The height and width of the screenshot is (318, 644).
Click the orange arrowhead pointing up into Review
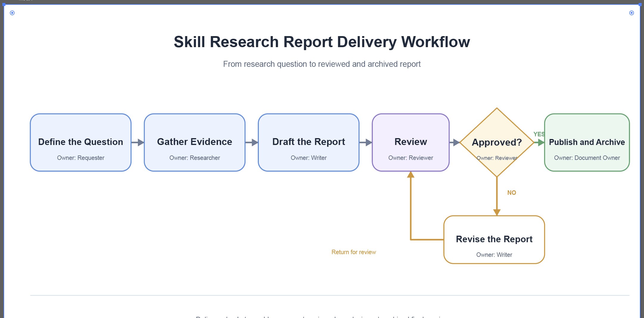(x=411, y=175)
